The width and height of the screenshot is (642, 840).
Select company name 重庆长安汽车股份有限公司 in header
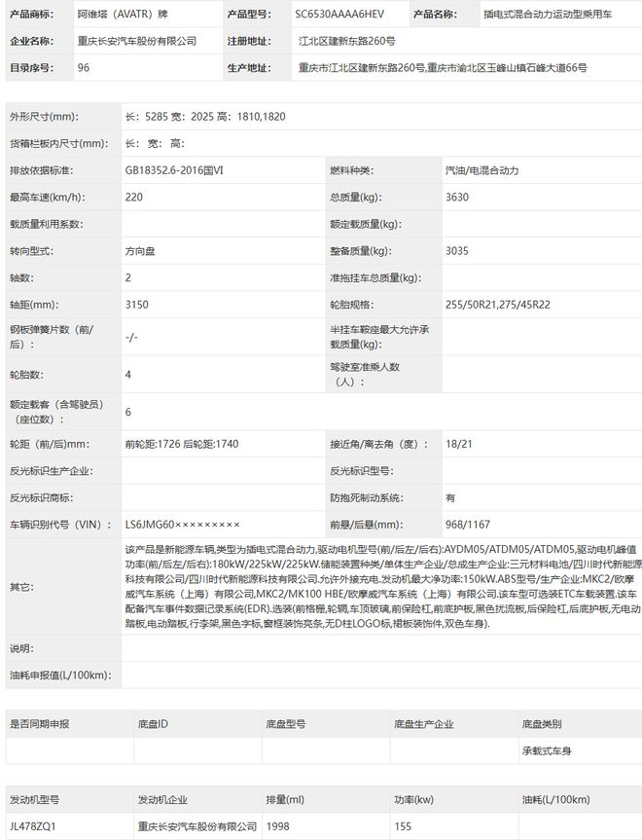[137, 41]
